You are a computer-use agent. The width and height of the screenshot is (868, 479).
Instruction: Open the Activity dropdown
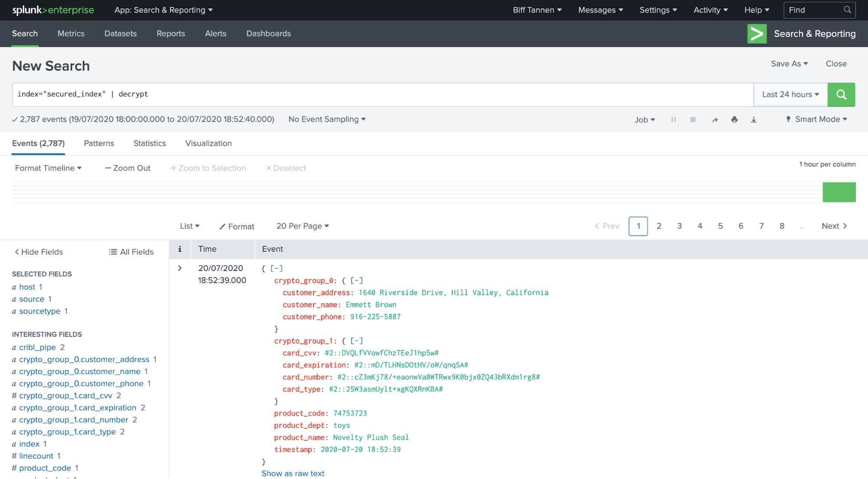[x=710, y=10]
